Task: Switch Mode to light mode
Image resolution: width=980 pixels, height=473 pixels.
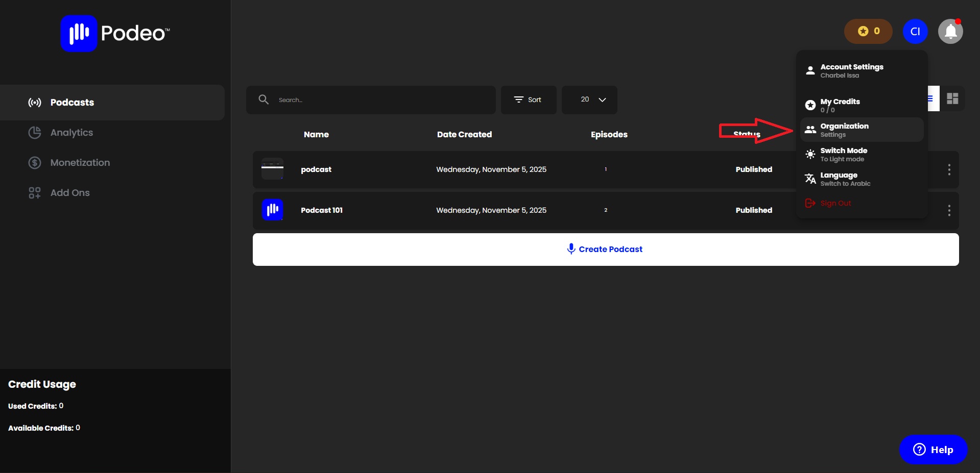Action: [x=862, y=154]
